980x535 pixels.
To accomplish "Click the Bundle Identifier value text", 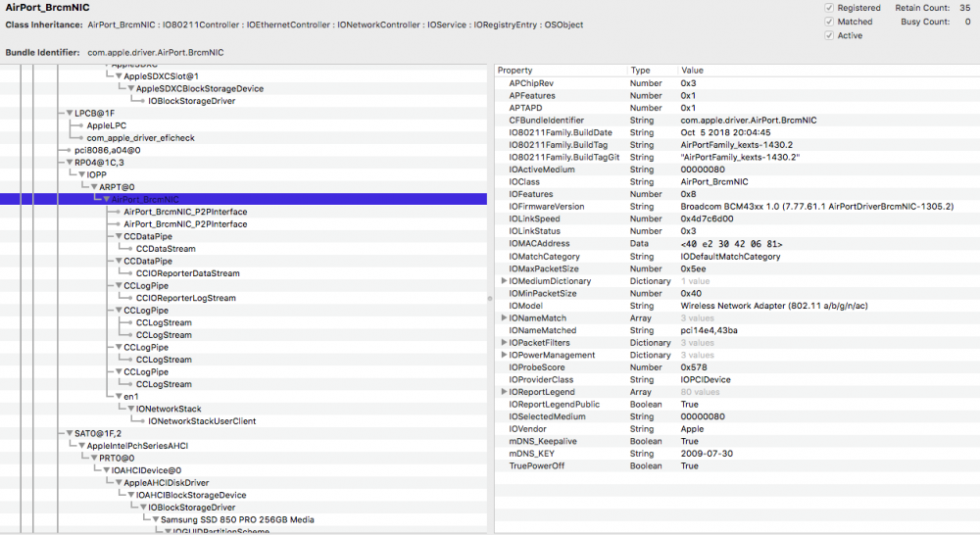I will [155, 53].
